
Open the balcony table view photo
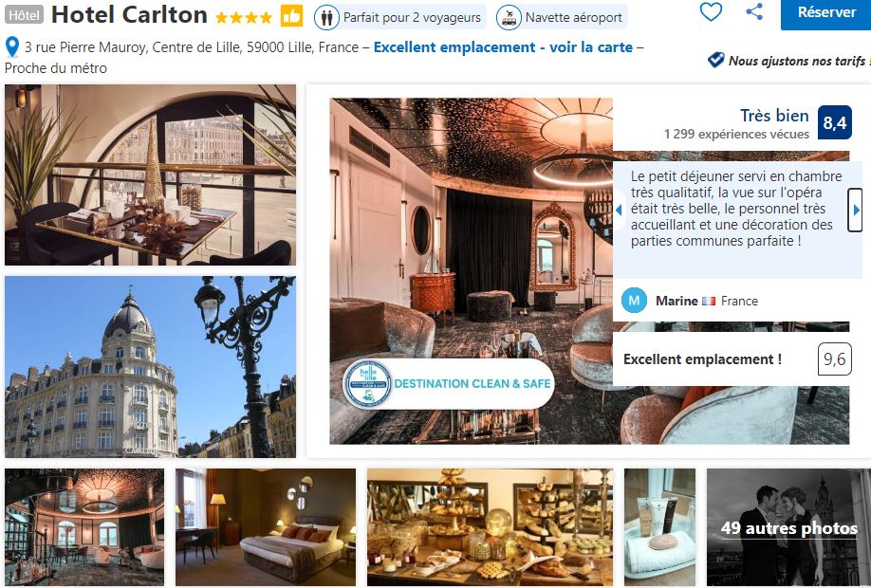tap(151, 175)
